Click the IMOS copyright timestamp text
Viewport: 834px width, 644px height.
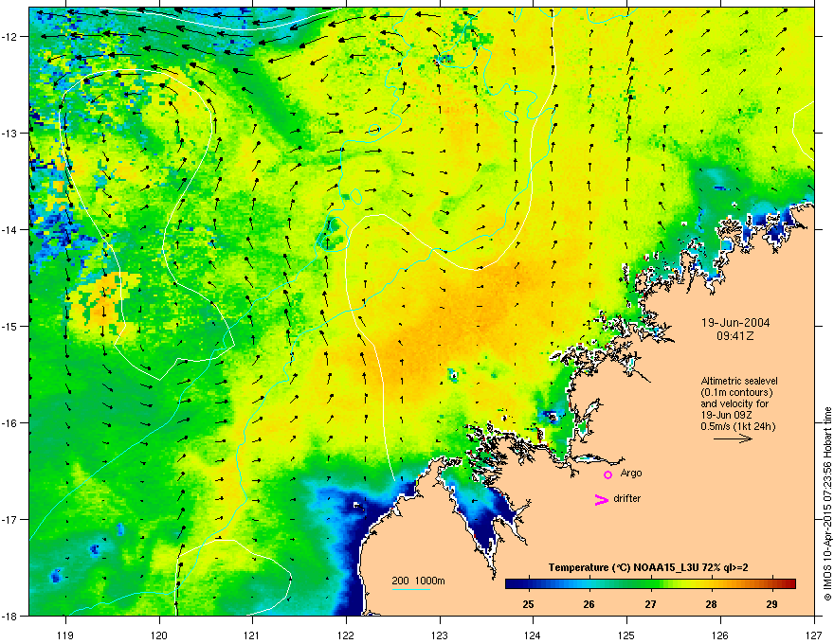coord(827,504)
